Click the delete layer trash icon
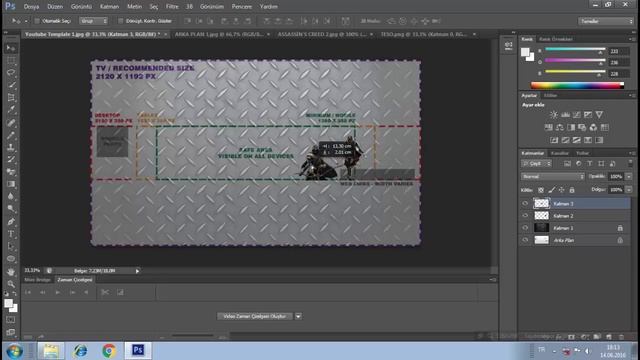 pyautogui.click(x=621, y=337)
